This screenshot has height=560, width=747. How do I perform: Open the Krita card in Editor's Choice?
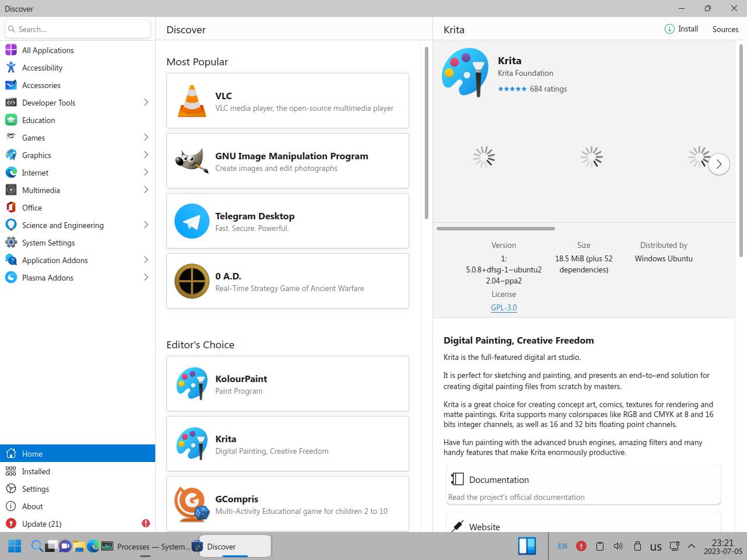tap(288, 444)
